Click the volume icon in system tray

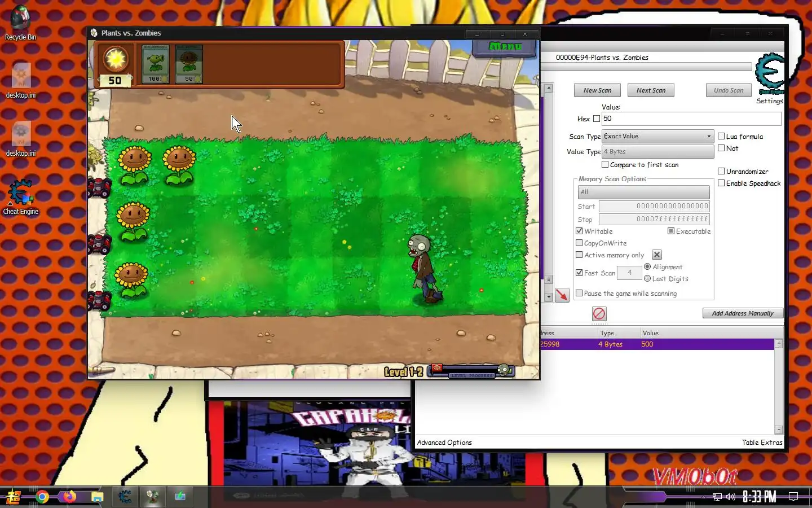[x=731, y=497]
